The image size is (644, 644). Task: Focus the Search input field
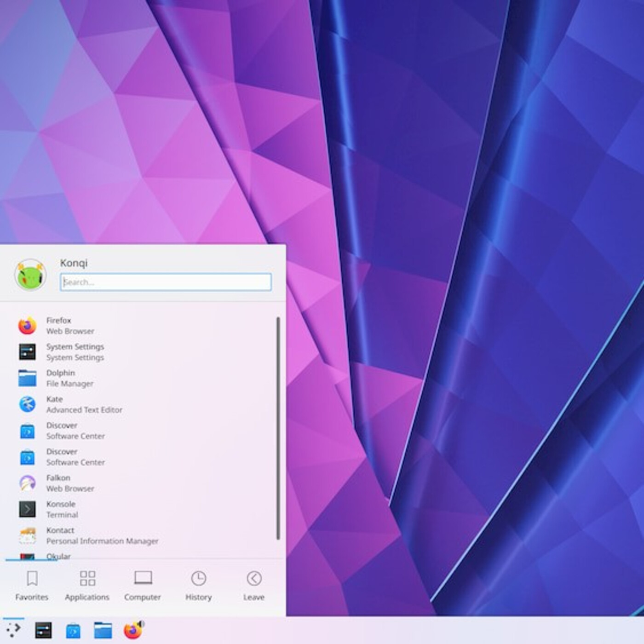[x=166, y=282]
